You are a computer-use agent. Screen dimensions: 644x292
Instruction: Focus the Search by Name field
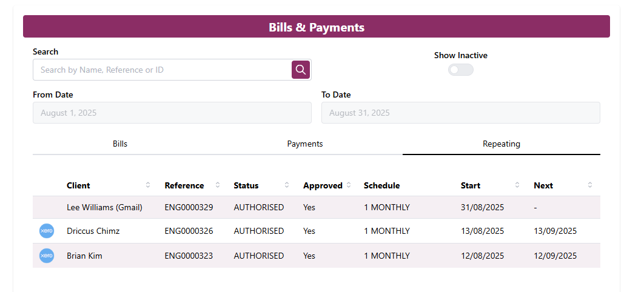click(x=162, y=70)
